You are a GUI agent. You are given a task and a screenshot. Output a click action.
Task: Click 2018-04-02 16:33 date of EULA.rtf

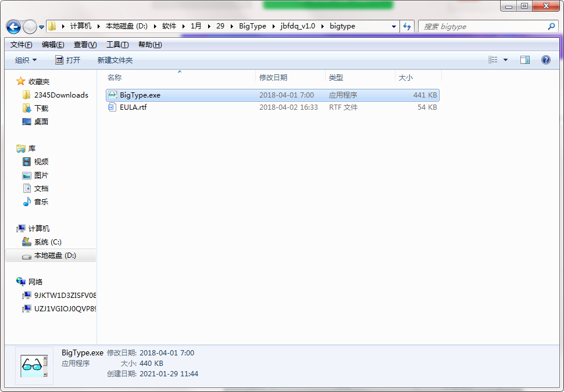tap(288, 107)
